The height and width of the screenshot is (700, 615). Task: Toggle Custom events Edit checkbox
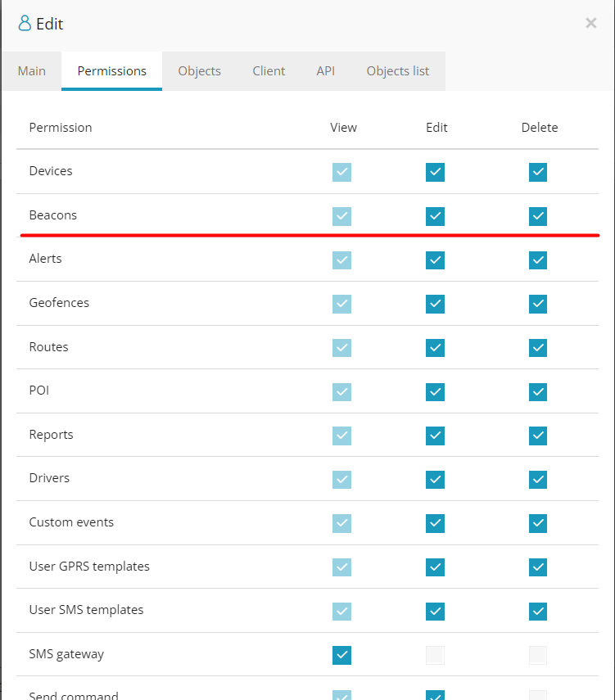pos(435,523)
